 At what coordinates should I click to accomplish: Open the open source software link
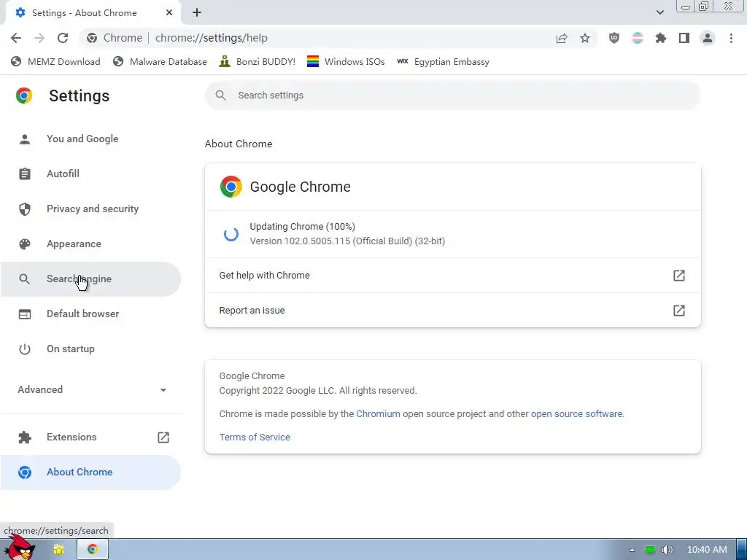coord(576,414)
